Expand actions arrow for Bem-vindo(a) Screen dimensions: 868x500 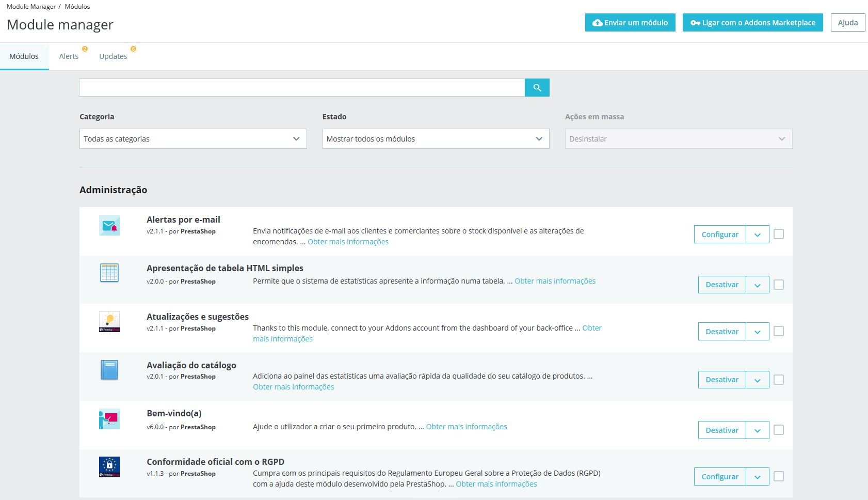tap(758, 430)
